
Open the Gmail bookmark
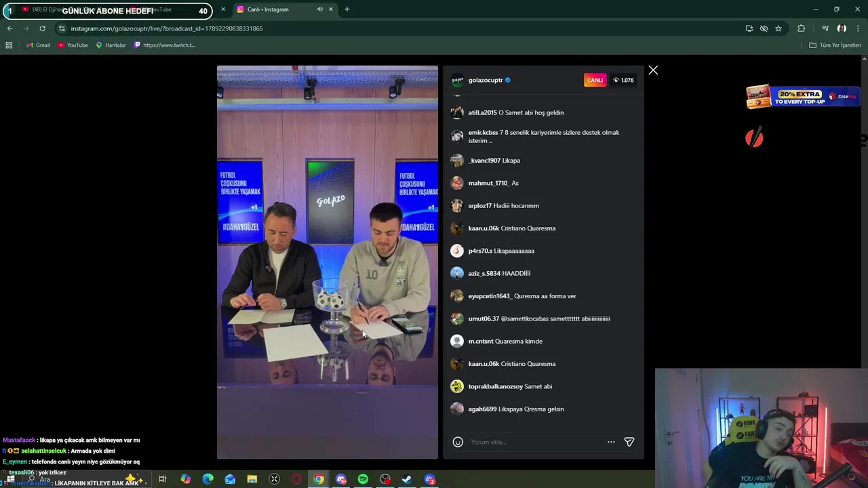point(38,45)
